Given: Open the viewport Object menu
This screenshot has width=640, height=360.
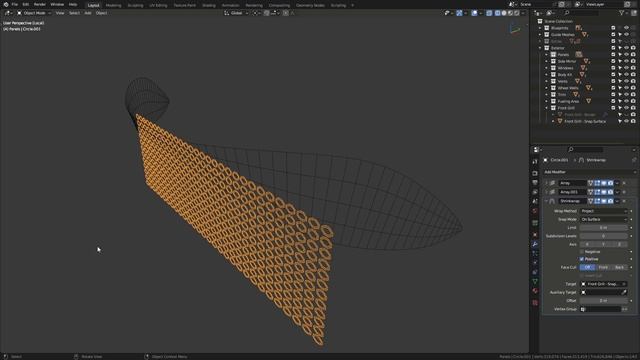Looking at the screenshot, I should point(101,13).
